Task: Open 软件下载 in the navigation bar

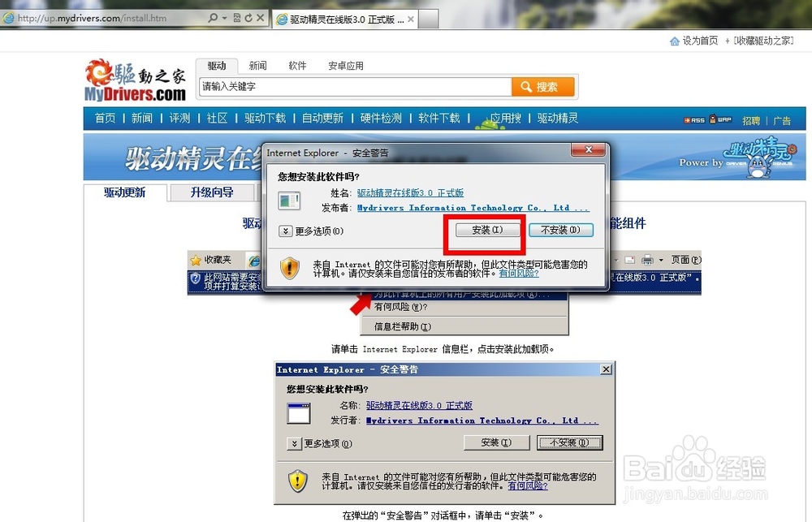Action: (438, 118)
